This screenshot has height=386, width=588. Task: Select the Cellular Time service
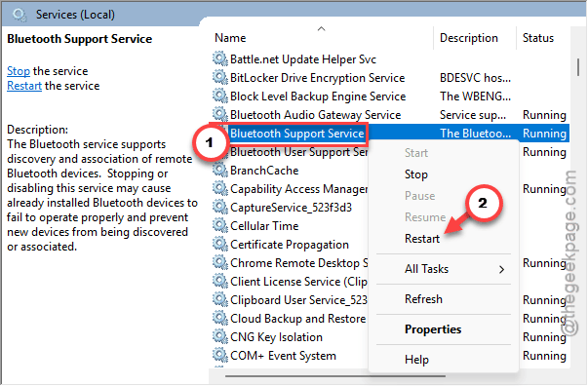tap(264, 226)
